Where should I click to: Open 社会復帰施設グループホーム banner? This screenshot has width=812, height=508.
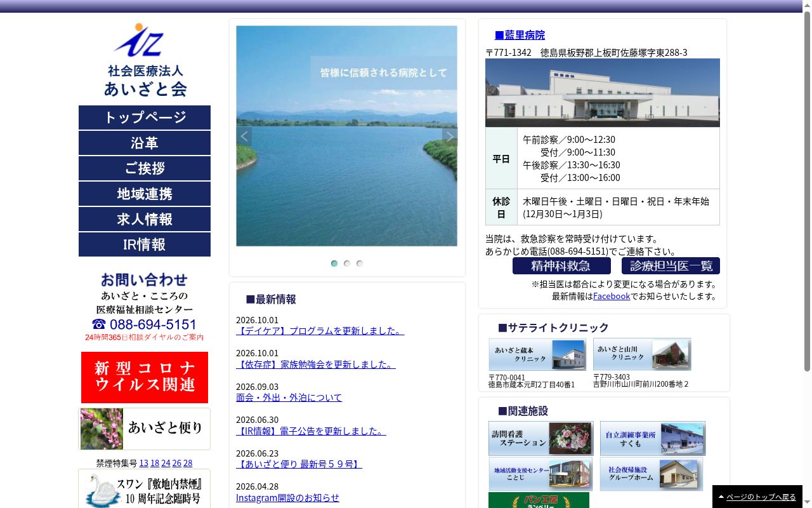[x=652, y=474]
